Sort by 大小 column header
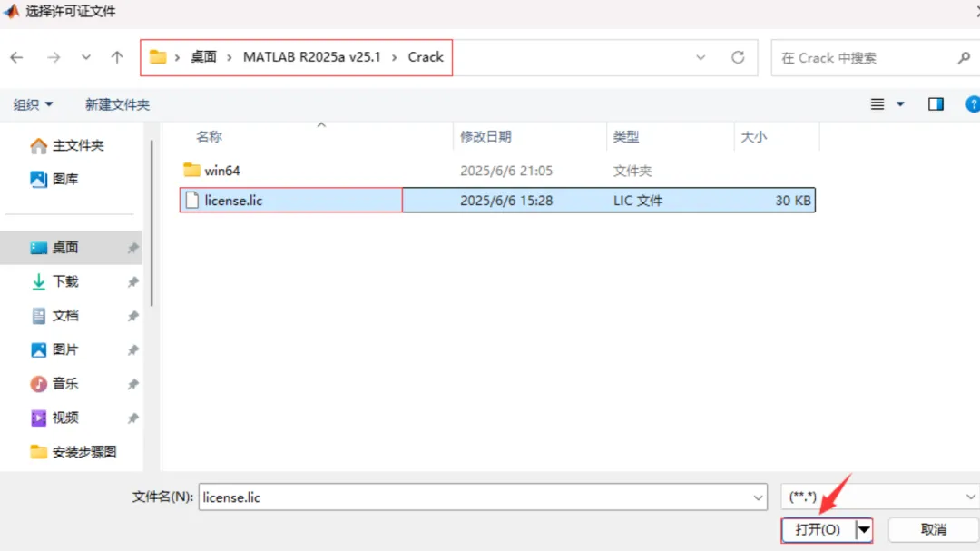 pos(753,136)
